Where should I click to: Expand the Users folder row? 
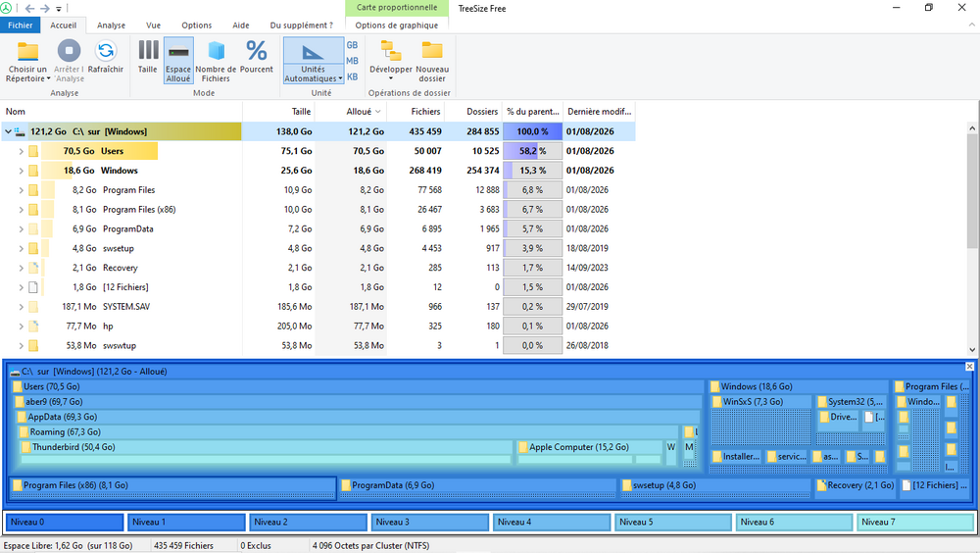[22, 151]
